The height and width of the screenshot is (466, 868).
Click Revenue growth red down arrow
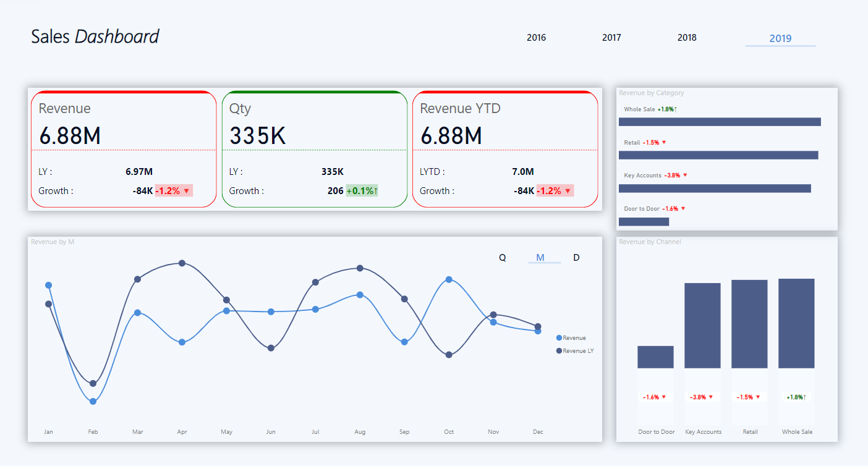click(x=186, y=191)
